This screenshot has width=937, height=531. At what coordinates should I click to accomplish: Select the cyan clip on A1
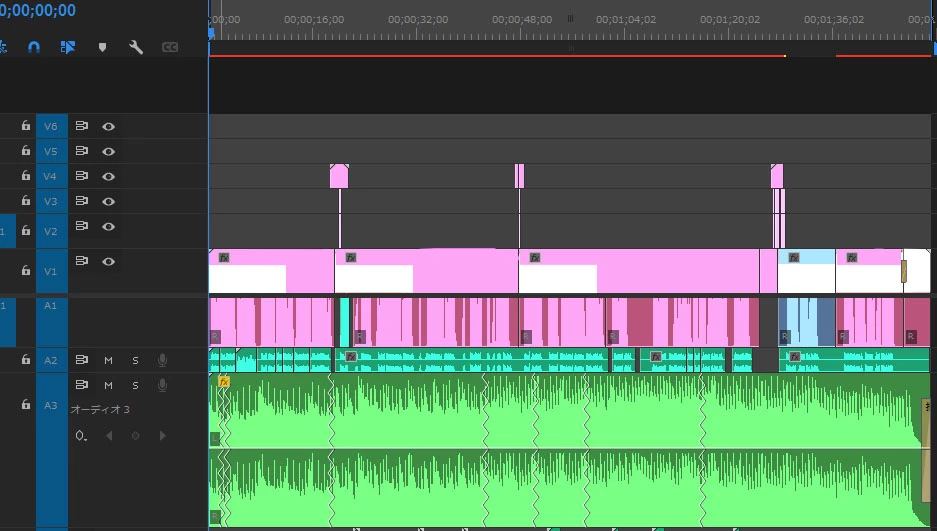click(x=344, y=323)
